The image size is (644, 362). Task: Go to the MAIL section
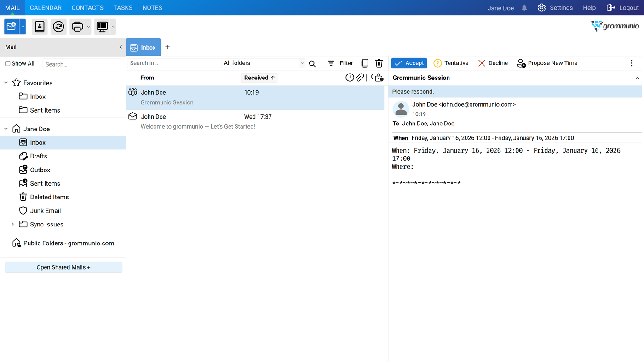(12, 8)
